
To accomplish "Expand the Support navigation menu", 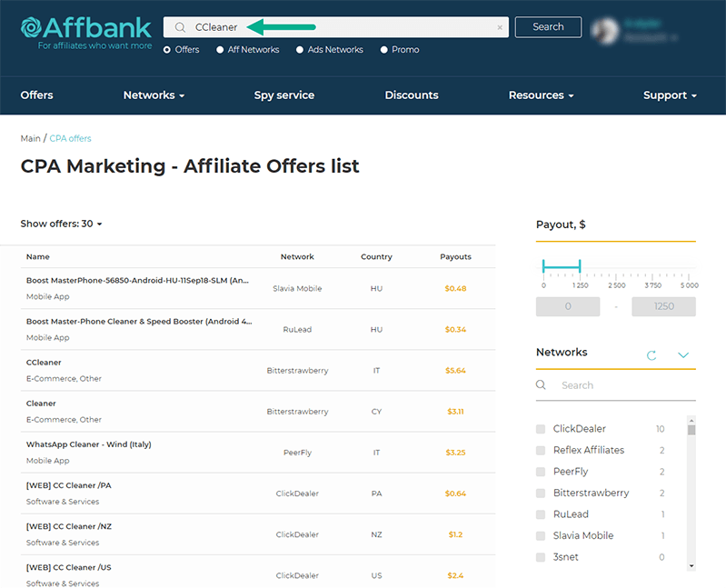I will (x=670, y=95).
